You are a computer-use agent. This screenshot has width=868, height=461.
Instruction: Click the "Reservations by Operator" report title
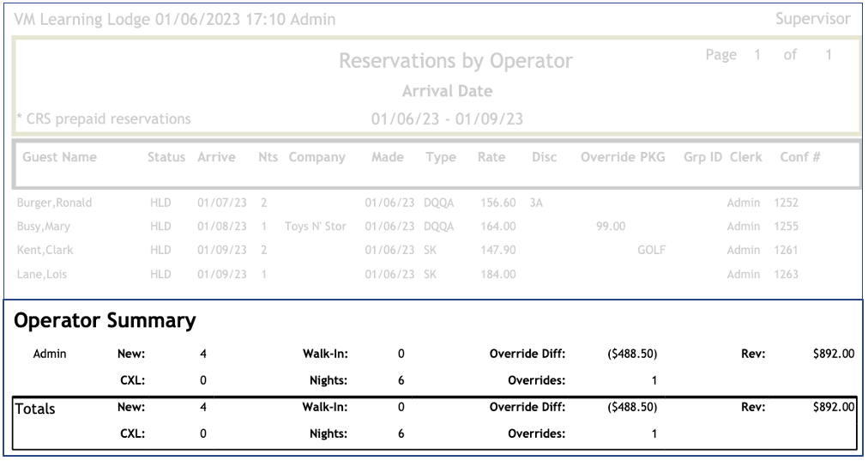pyautogui.click(x=455, y=62)
